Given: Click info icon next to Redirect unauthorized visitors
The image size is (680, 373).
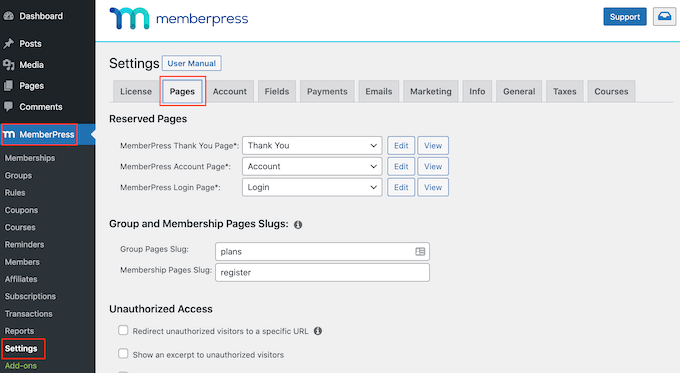Looking at the screenshot, I should (x=318, y=331).
